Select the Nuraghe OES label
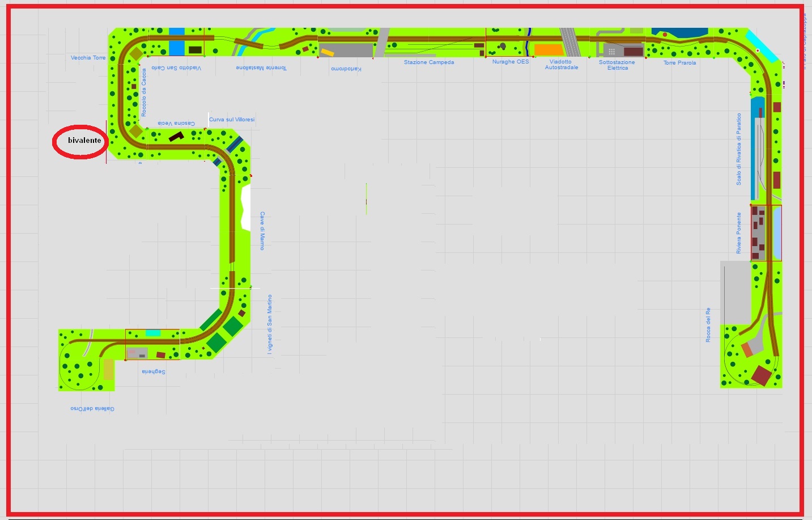The height and width of the screenshot is (520, 812). (x=511, y=62)
